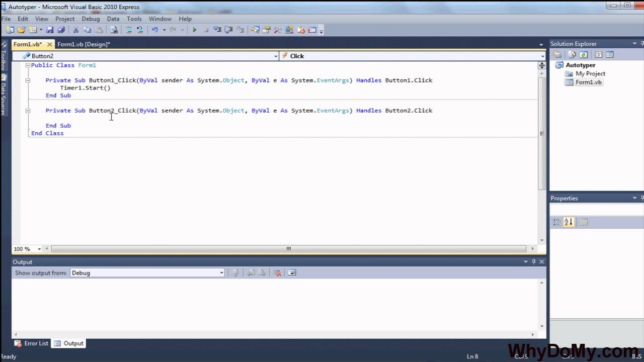Close the Output panel
This screenshot has width=644, height=362.
click(x=542, y=262)
